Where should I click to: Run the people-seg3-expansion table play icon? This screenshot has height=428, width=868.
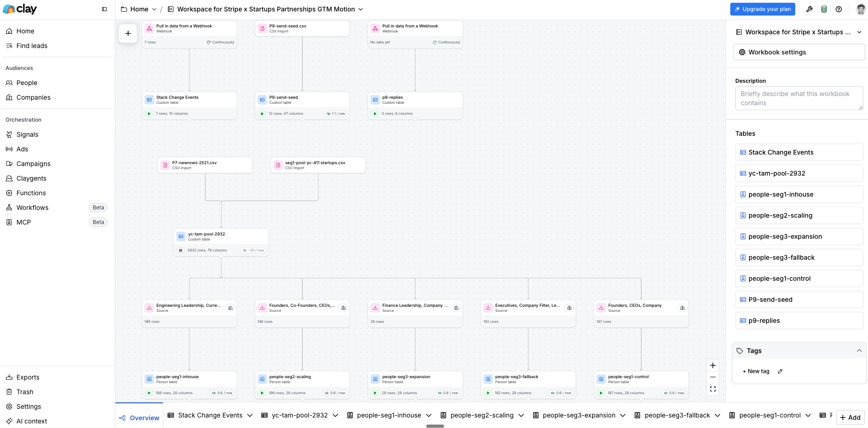(375, 393)
